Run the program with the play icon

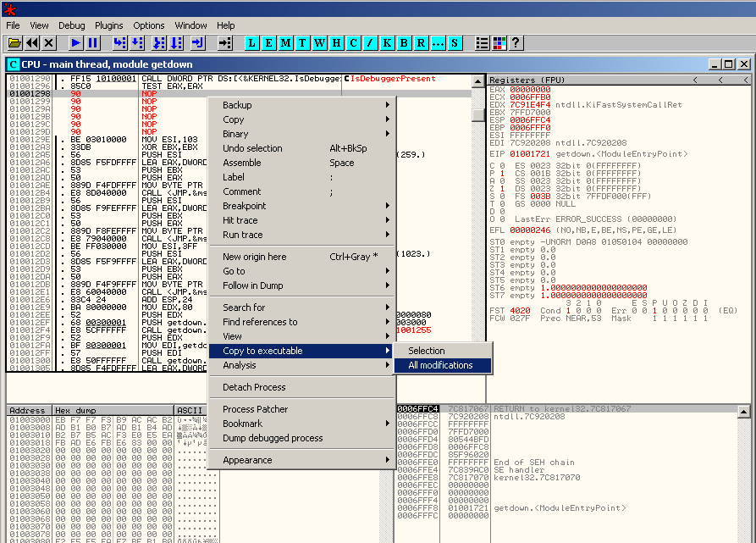tap(76, 42)
